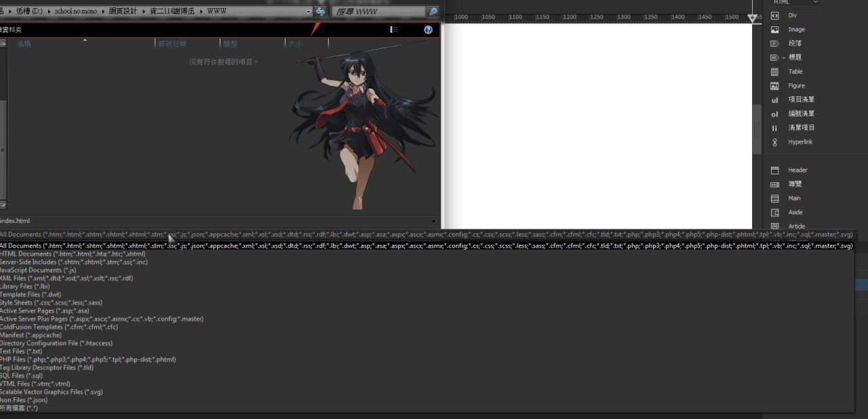Pick Scalable Vector Graphics Files option
The height and width of the screenshot is (419, 868).
[52, 392]
